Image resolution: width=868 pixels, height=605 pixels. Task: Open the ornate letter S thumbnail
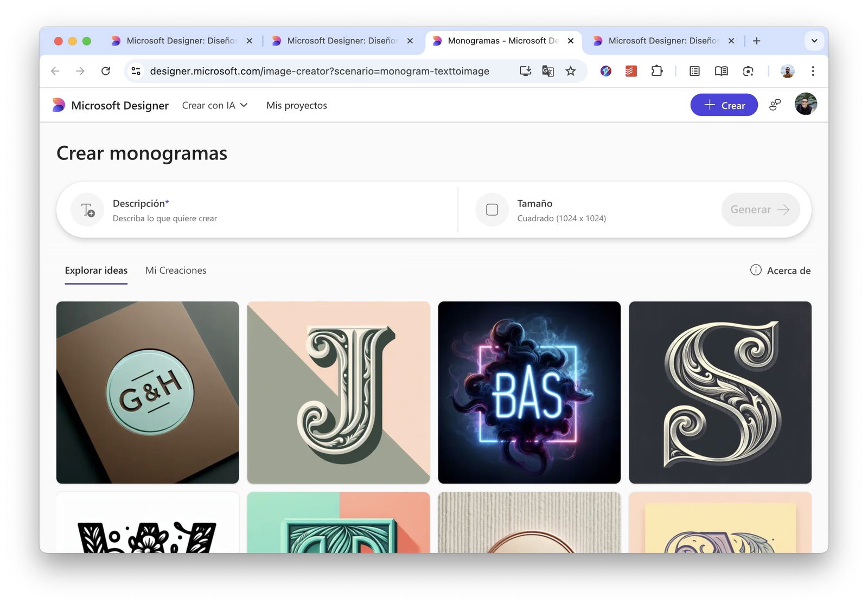click(720, 392)
